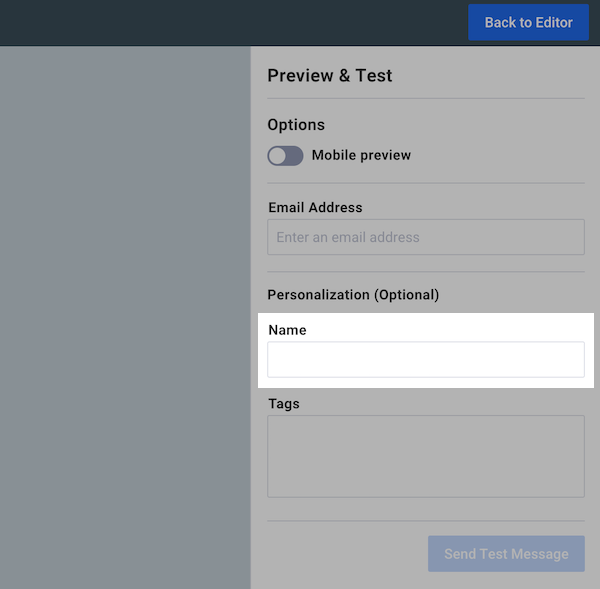Click the "Tags" field label
600x589 pixels.
284,404
